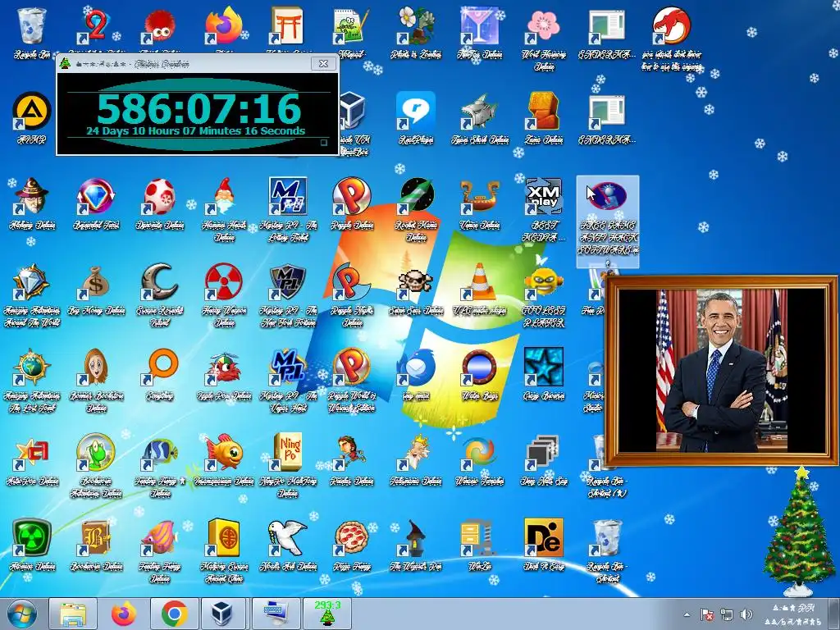
Task: Launch the cocktail glass game shortcut
Action: click(x=480, y=25)
